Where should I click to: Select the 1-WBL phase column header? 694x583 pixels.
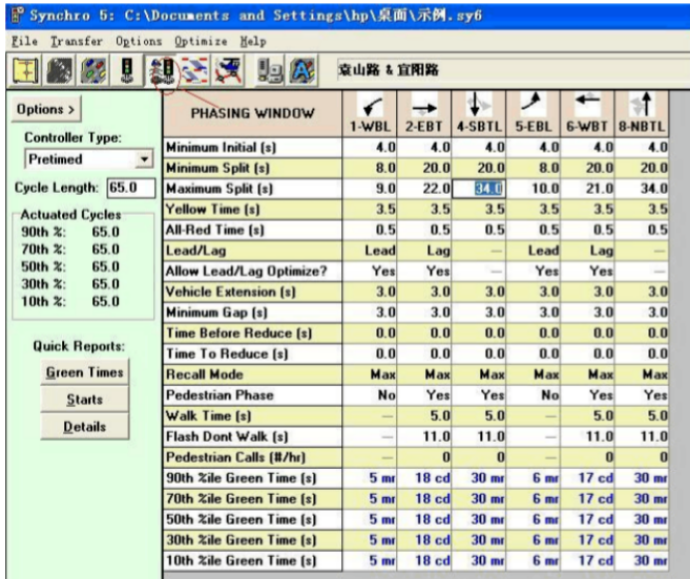tap(370, 114)
